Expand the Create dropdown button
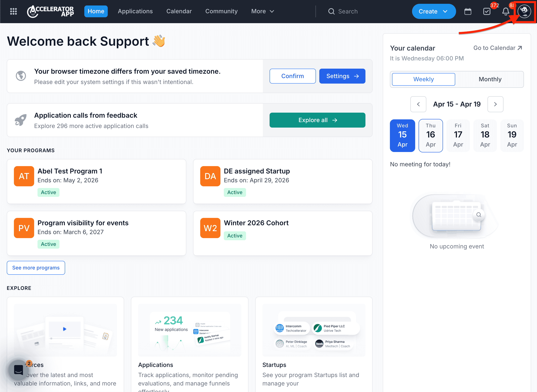This screenshot has height=392, width=537. point(434,11)
